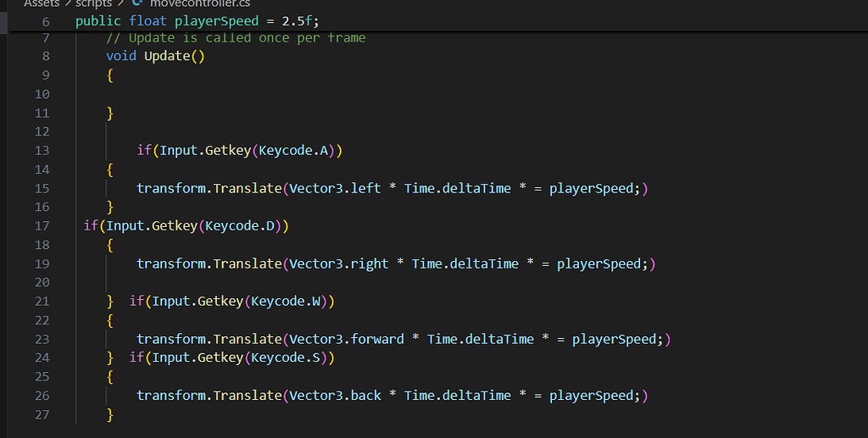Select line 17 via its line number
Image resolution: width=868 pixels, height=438 pixels.
42,226
